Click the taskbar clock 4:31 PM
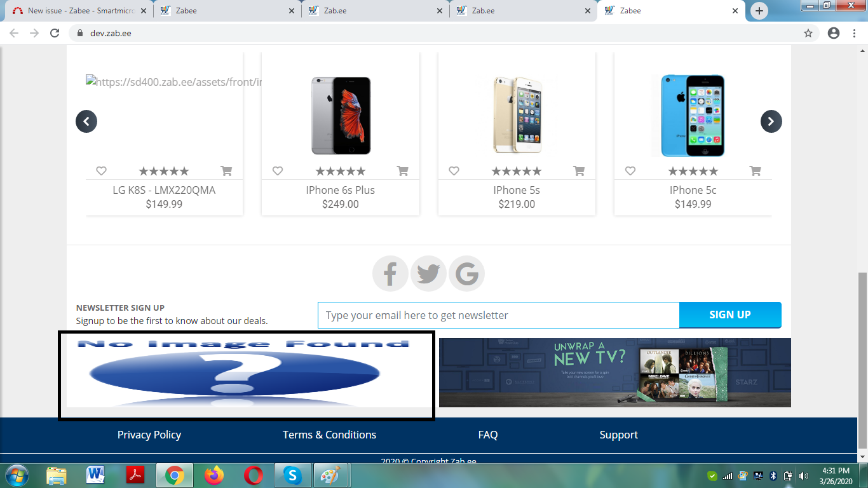This screenshot has width=868, height=488. pyautogui.click(x=836, y=471)
